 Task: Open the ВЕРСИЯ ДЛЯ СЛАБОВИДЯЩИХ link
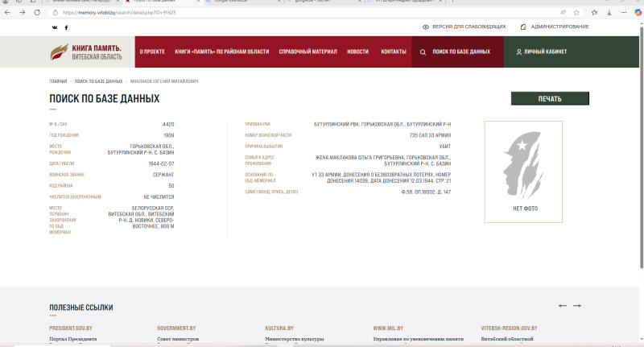[x=469, y=27]
